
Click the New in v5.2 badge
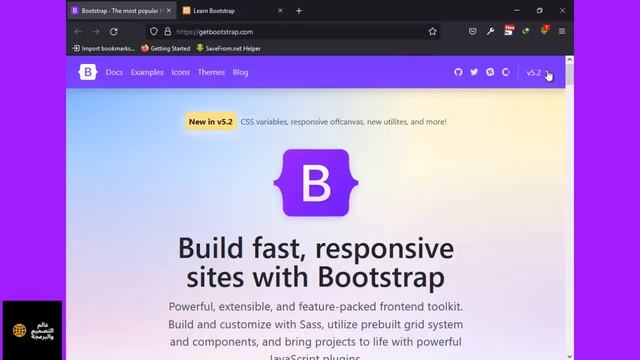pyautogui.click(x=211, y=122)
